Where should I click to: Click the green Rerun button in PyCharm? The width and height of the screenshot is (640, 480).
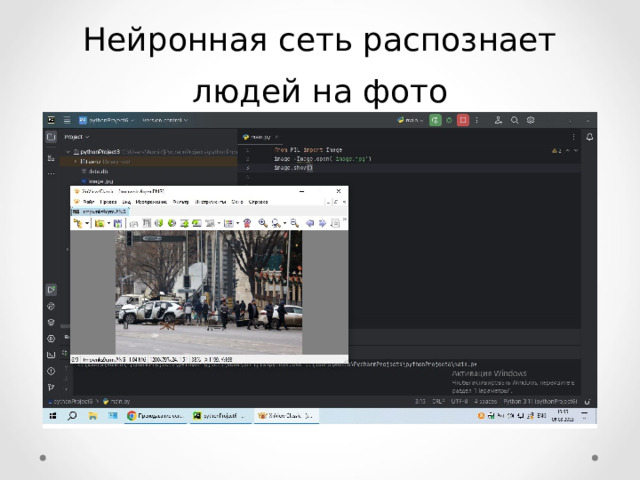[436, 120]
